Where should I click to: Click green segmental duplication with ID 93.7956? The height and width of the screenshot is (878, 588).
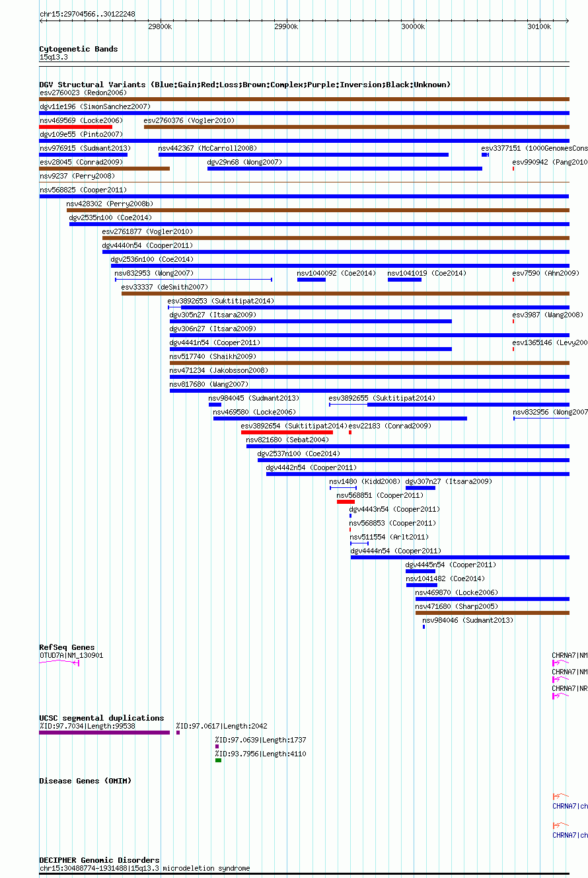[x=218, y=760]
